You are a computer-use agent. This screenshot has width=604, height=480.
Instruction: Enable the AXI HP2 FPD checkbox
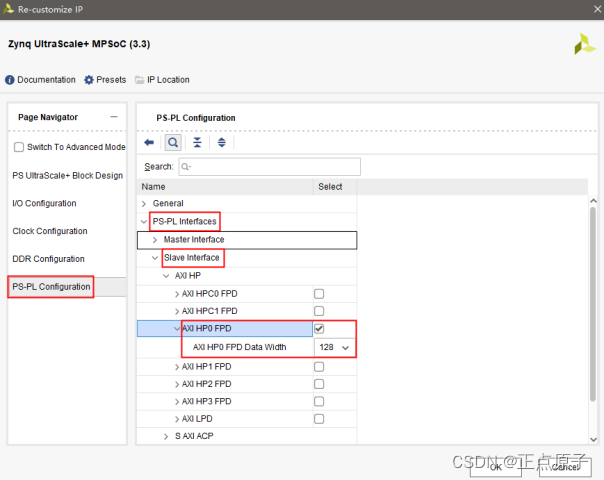[x=319, y=384]
